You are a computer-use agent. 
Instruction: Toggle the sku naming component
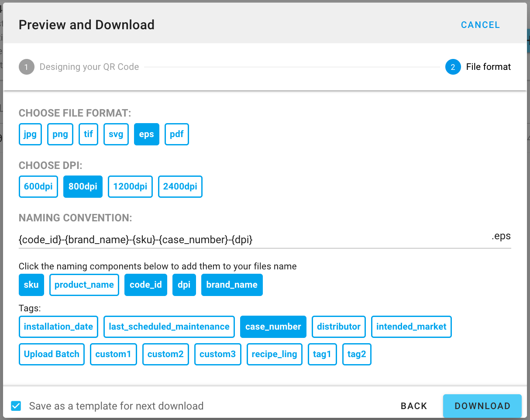coord(31,285)
